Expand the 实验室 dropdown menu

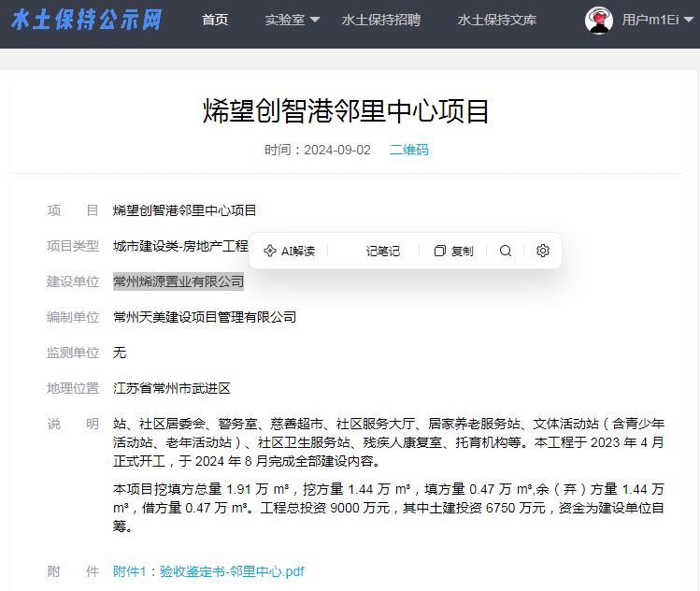pos(293,20)
